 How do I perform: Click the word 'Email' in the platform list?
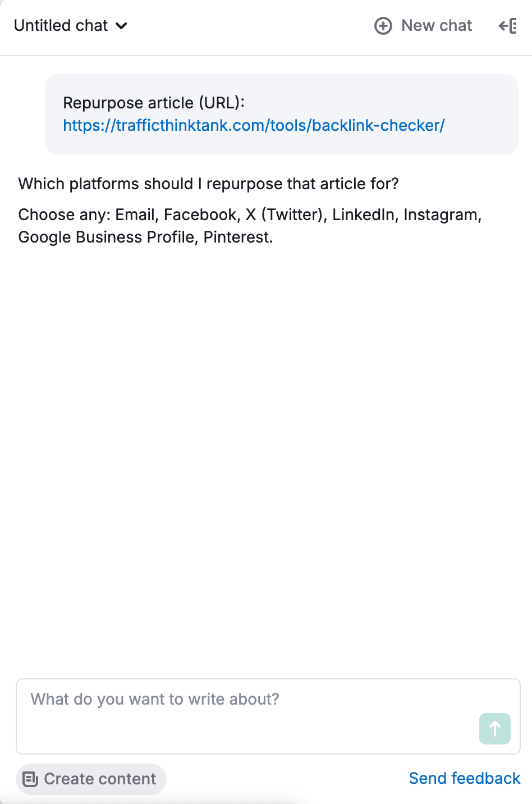135,214
